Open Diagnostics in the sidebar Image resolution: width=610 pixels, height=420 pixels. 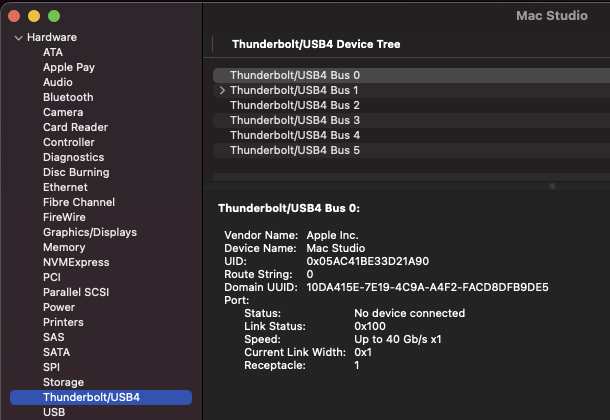tap(74, 157)
